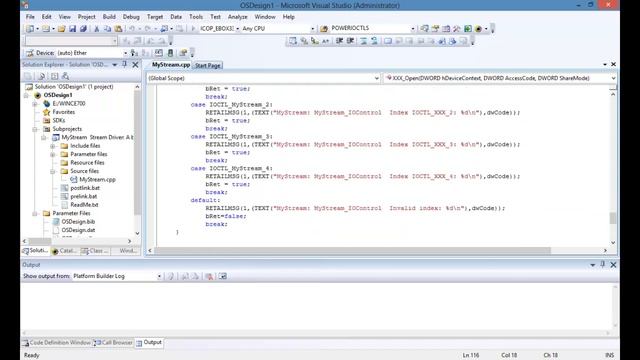Toggle auto-hide pin on Output panel

click(x=602, y=265)
